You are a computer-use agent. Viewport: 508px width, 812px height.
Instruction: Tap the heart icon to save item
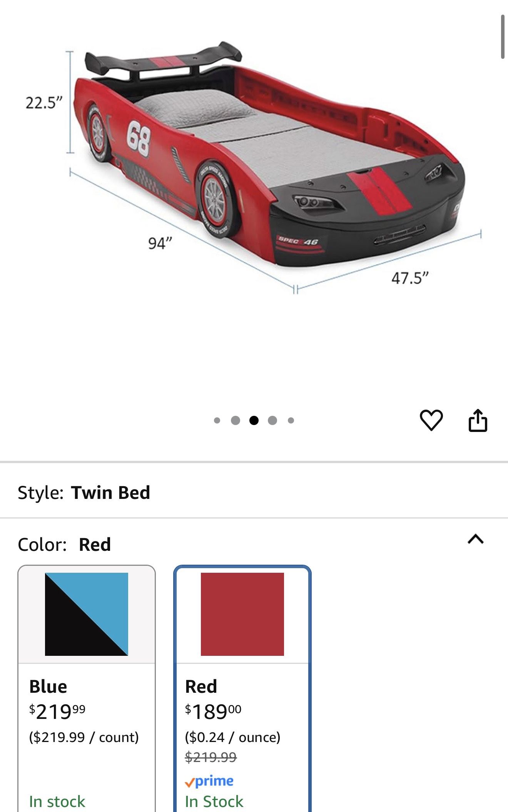(431, 420)
